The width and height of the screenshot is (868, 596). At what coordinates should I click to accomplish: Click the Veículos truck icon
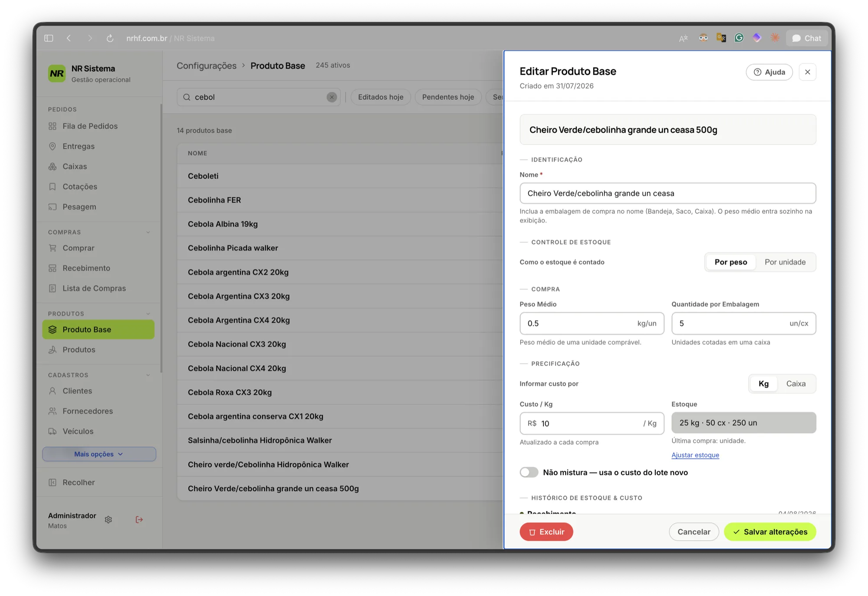click(53, 431)
